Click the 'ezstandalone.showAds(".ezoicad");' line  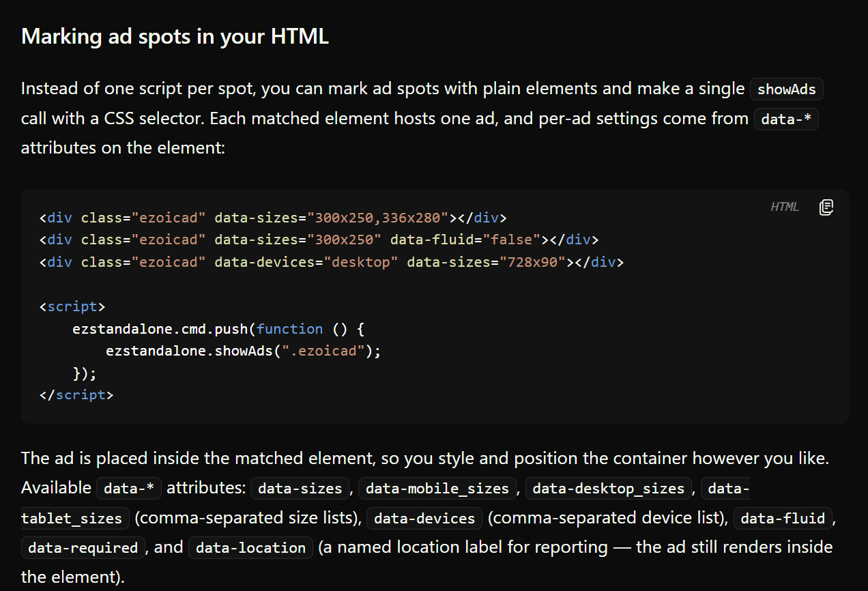point(244,351)
